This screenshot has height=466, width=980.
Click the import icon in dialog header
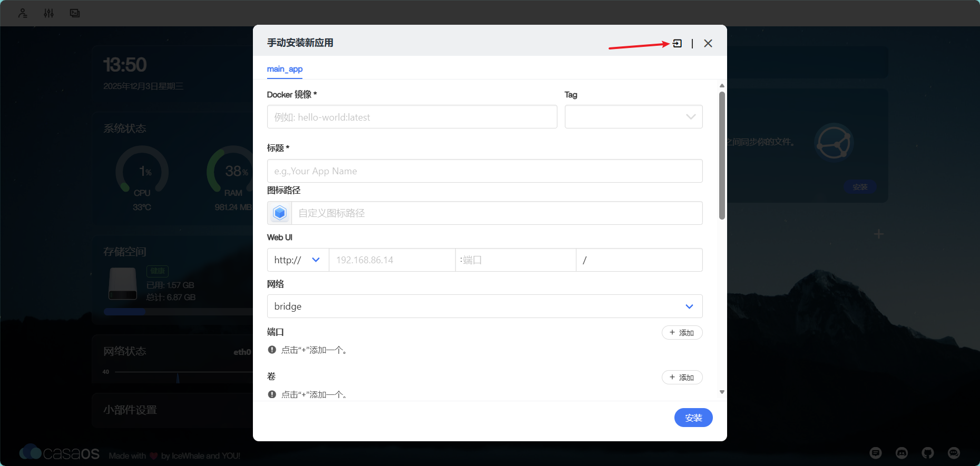pos(678,43)
